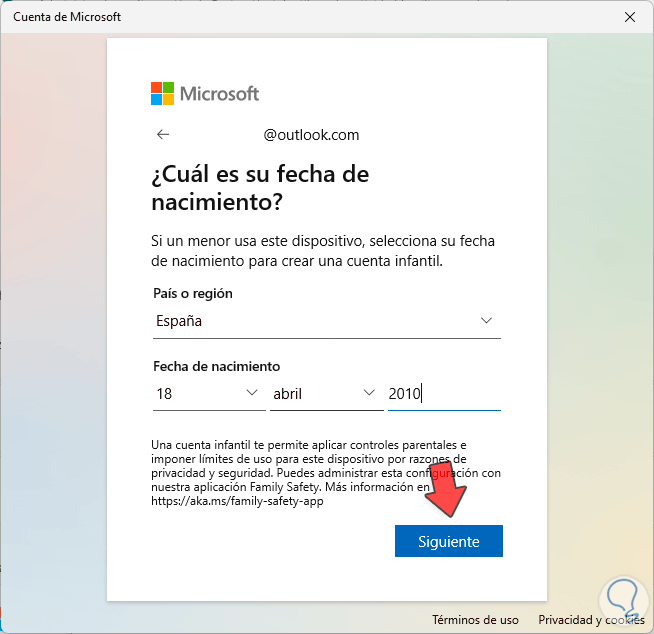Click the Fecha de nacimiento label
Image resolution: width=654 pixels, height=634 pixels.
pyautogui.click(x=216, y=366)
